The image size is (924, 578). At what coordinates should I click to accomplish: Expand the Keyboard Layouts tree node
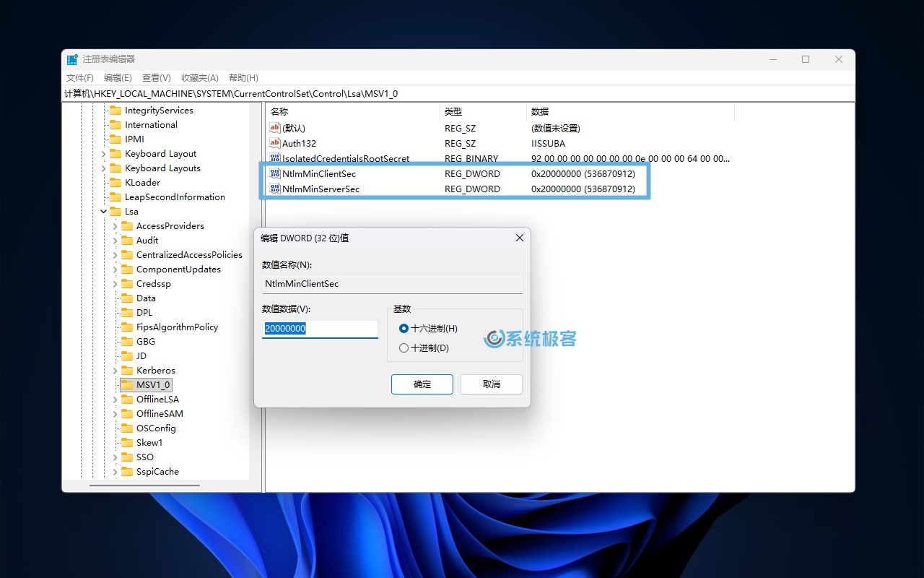coord(103,168)
